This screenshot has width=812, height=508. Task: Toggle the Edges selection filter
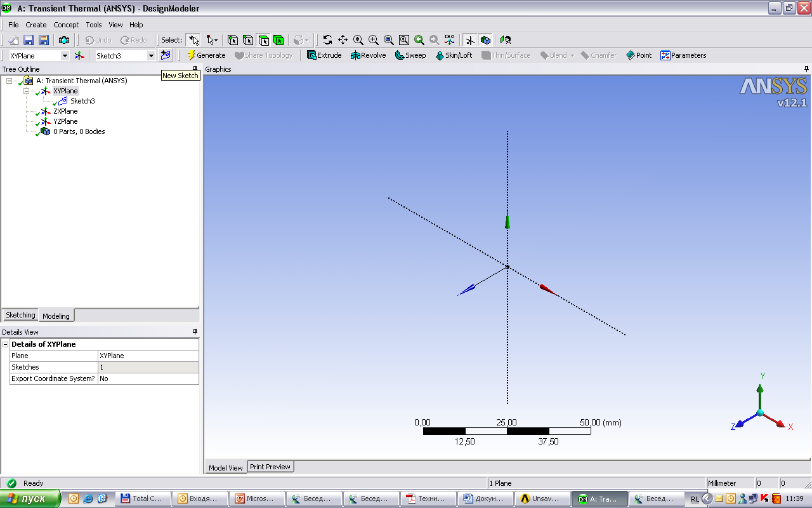coord(248,40)
